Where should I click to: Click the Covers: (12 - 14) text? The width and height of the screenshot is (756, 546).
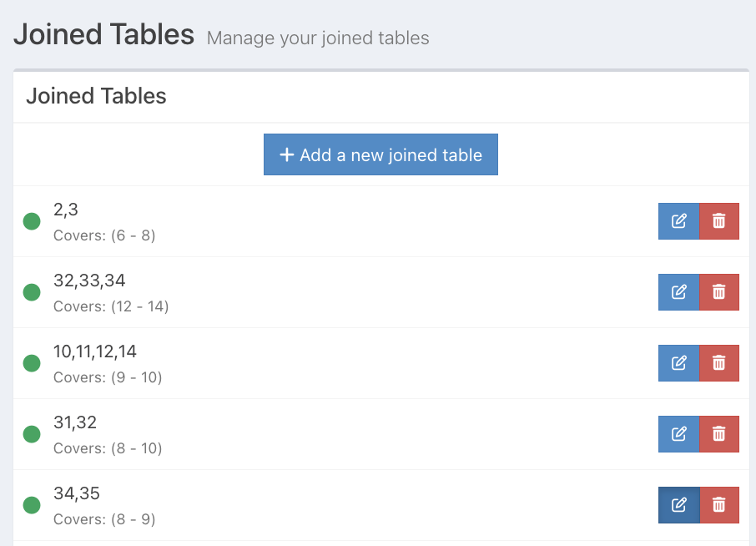(111, 306)
